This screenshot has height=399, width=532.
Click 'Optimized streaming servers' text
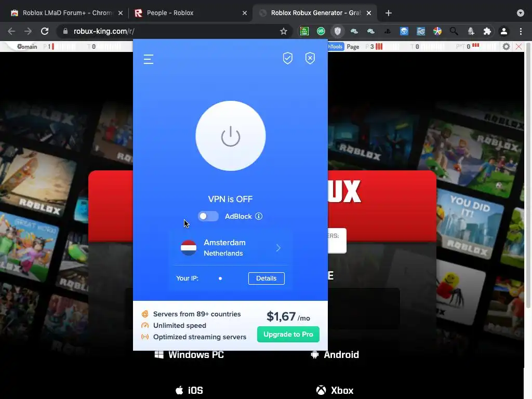pos(199,337)
